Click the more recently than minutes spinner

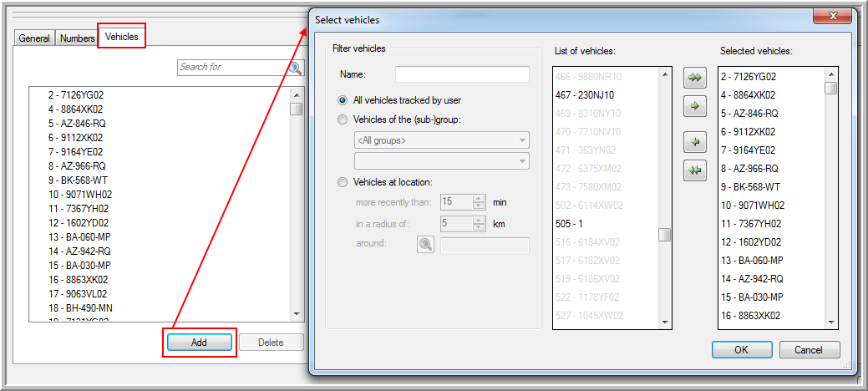point(479,201)
